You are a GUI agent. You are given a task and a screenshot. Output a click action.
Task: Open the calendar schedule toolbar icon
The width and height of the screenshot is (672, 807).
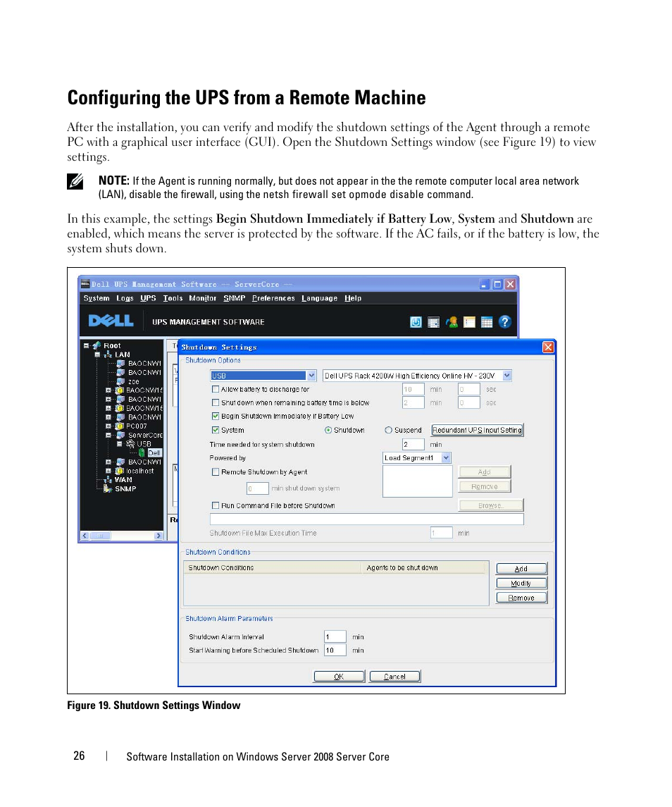tap(434, 322)
